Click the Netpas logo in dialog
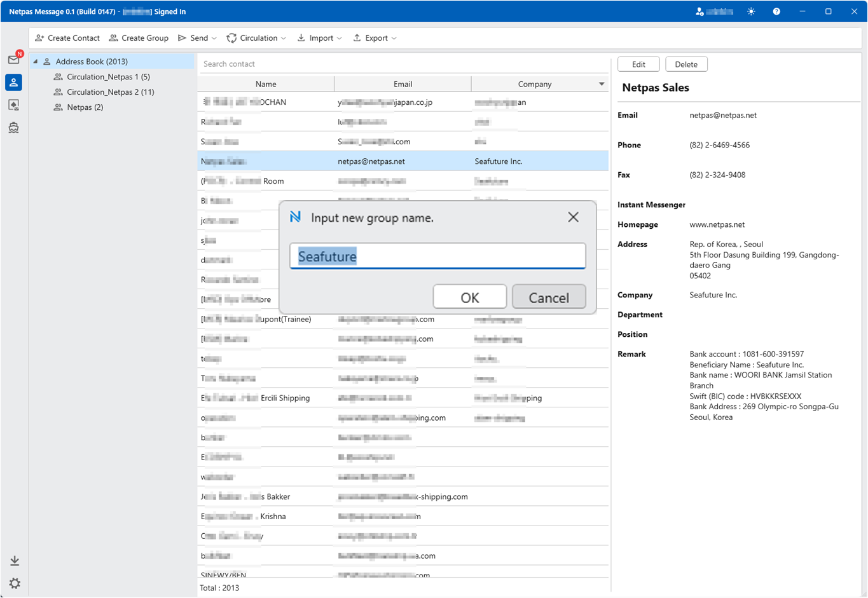The image size is (868, 598). click(295, 217)
